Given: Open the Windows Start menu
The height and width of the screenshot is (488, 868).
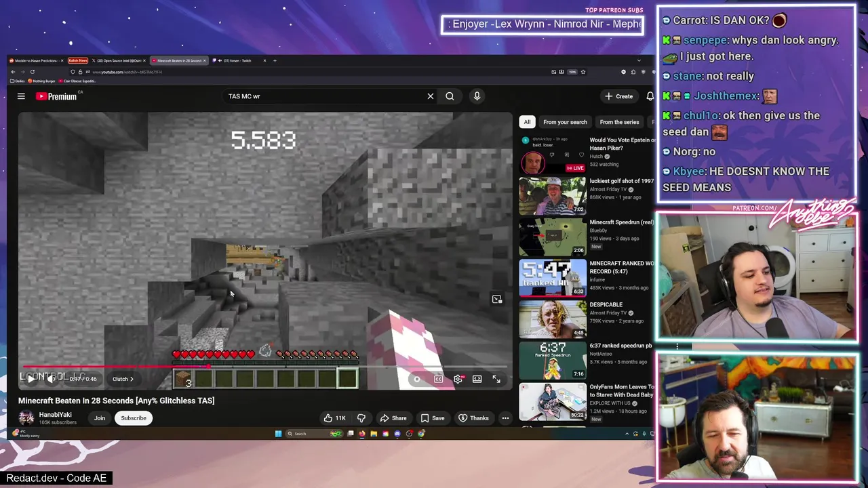Looking at the screenshot, I should click(278, 434).
